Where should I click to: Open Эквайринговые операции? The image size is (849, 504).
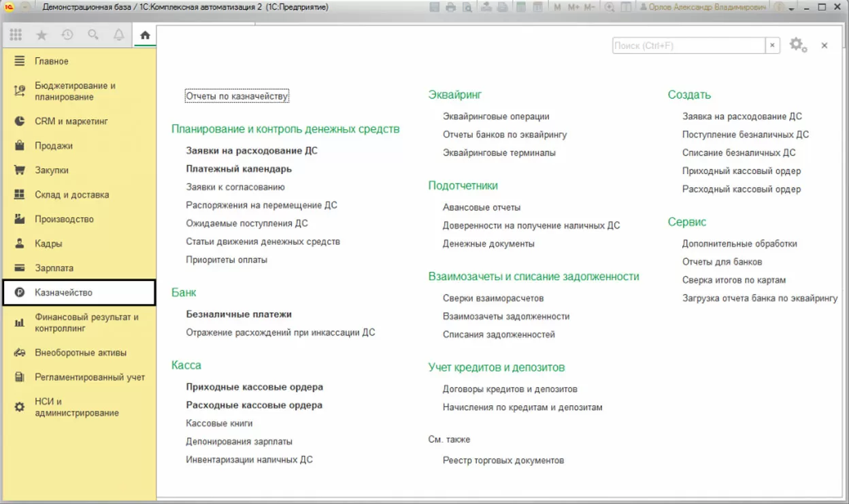click(496, 116)
